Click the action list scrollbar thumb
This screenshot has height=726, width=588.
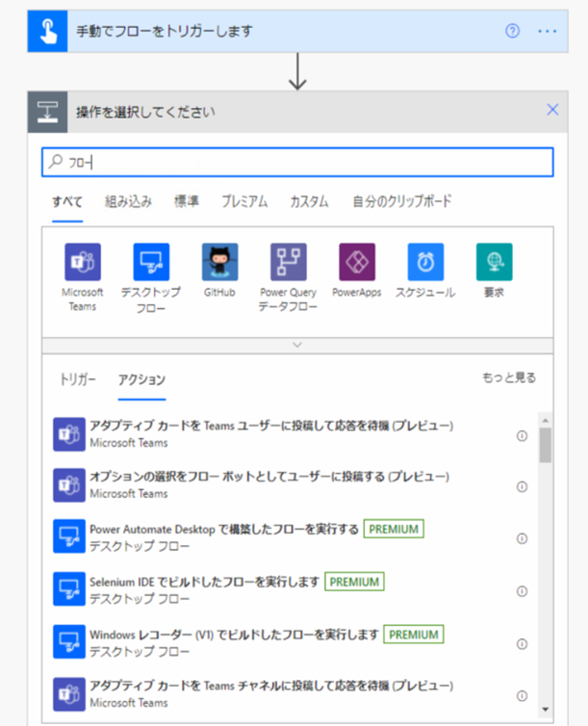click(546, 445)
